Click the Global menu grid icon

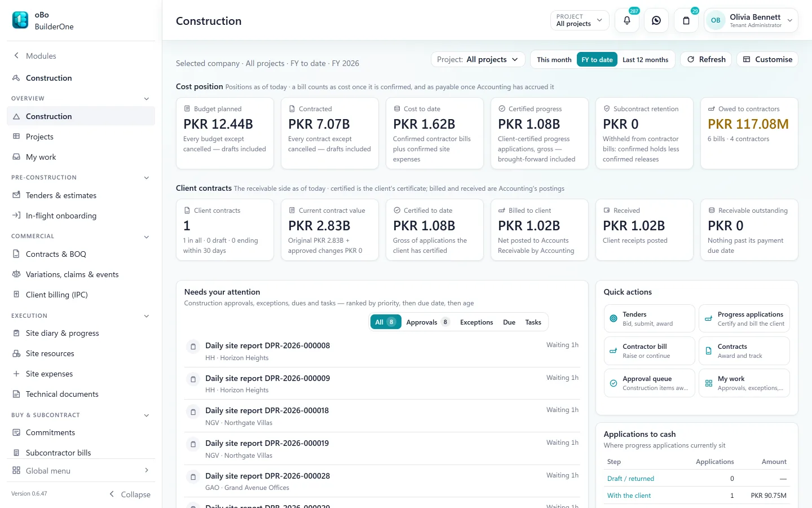tap(16, 471)
